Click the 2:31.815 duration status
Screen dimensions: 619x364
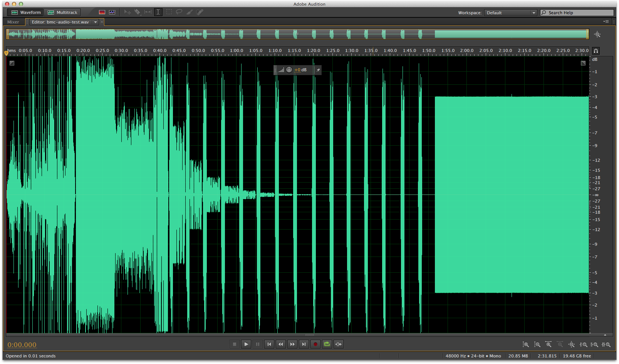547,356
